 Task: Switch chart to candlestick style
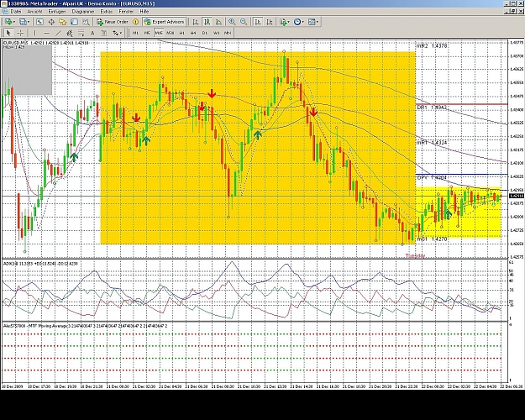click(x=207, y=22)
